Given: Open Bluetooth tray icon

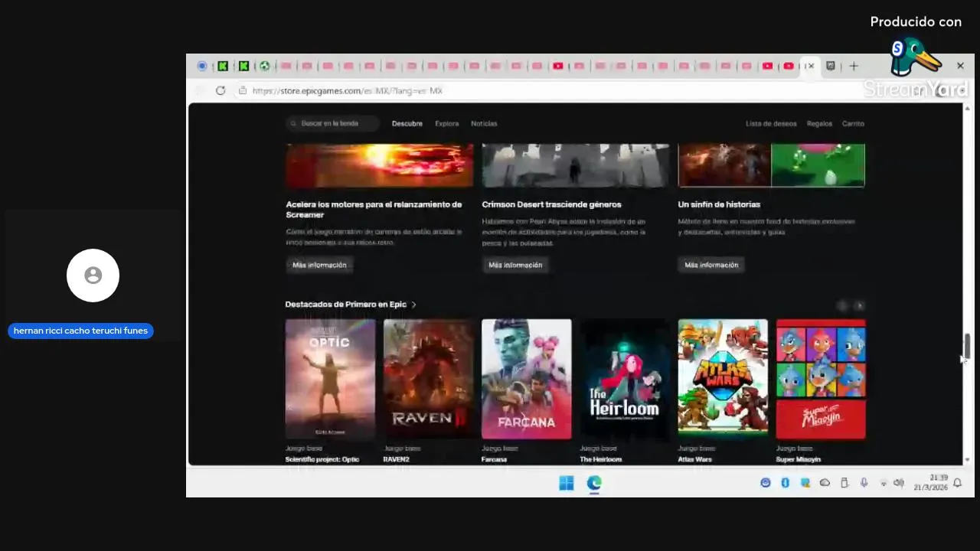Looking at the screenshot, I should [785, 483].
